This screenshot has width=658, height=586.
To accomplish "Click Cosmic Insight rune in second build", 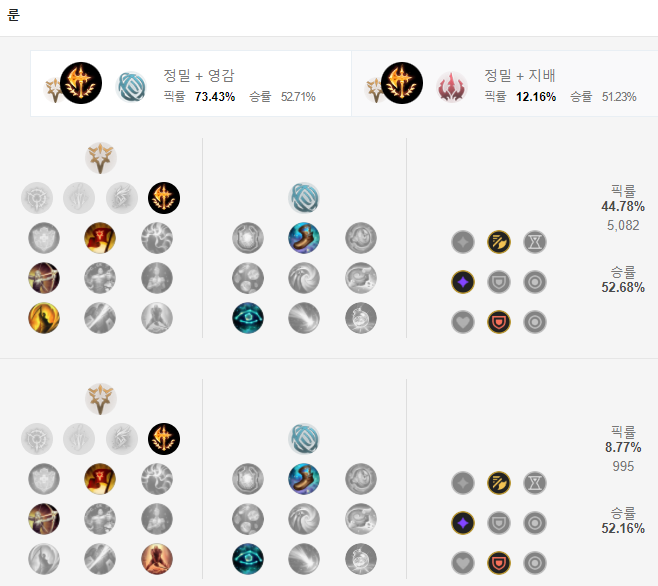I will 248,559.
